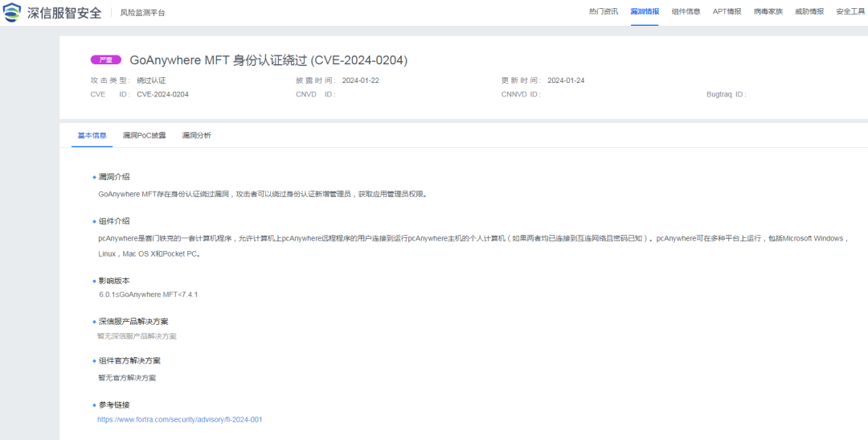Open the fortra.com security advisory link
868x440 pixels.
pyautogui.click(x=180, y=420)
